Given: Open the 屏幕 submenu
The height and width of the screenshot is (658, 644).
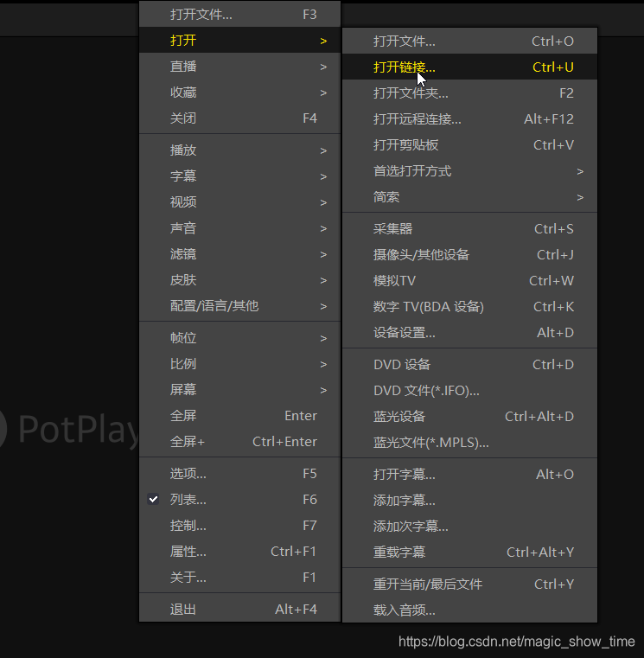Looking at the screenshot, I should click(239, 390).
